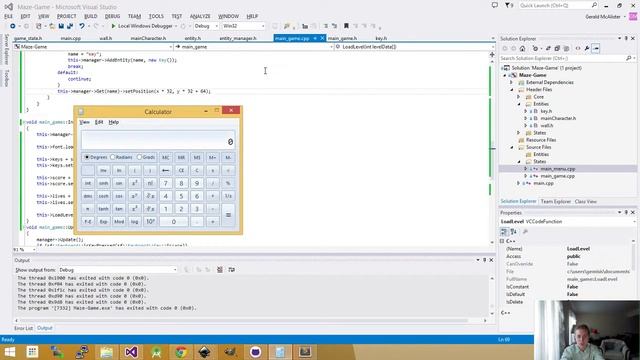The image size is (640, 360).
Task: Select mainCharacter.h in Solution Explorer
Action: pyautogui.click(x=558, y=118)
